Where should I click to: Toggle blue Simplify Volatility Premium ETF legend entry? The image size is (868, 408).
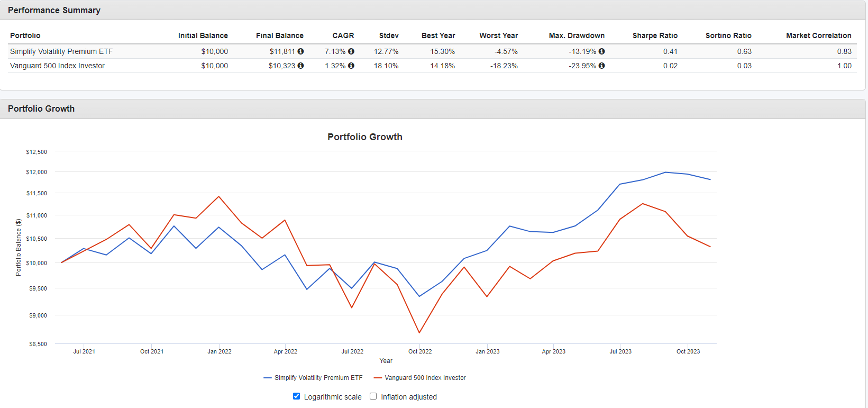[313, 378]
